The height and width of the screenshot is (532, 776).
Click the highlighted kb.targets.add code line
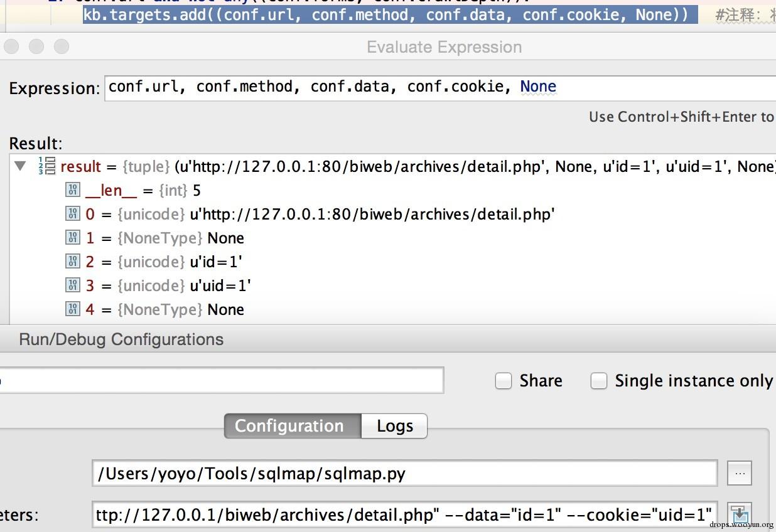coord(385,14)
